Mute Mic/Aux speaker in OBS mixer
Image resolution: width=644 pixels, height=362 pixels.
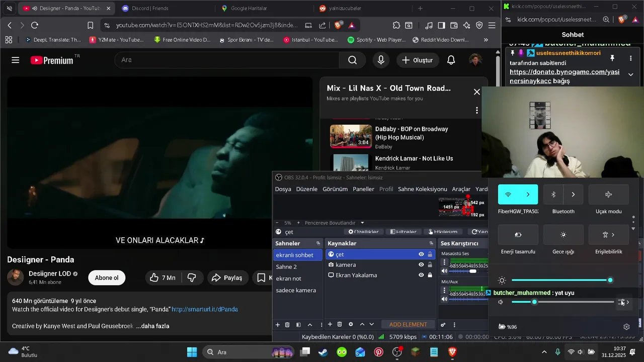444,299
